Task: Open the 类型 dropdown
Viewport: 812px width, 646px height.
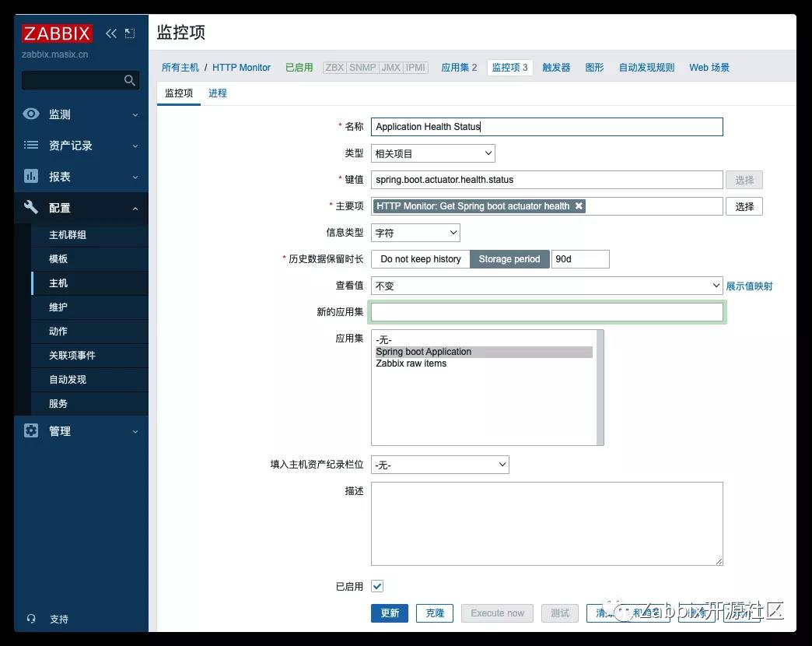Action: [x=432, y=153]
